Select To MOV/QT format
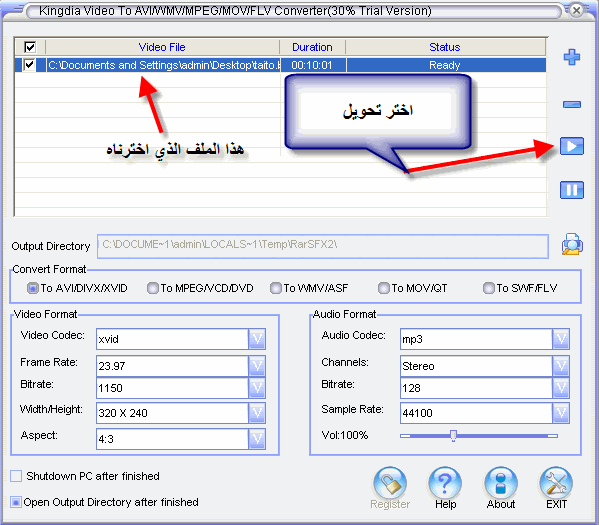The image size is (599, 525). point(384,288)
